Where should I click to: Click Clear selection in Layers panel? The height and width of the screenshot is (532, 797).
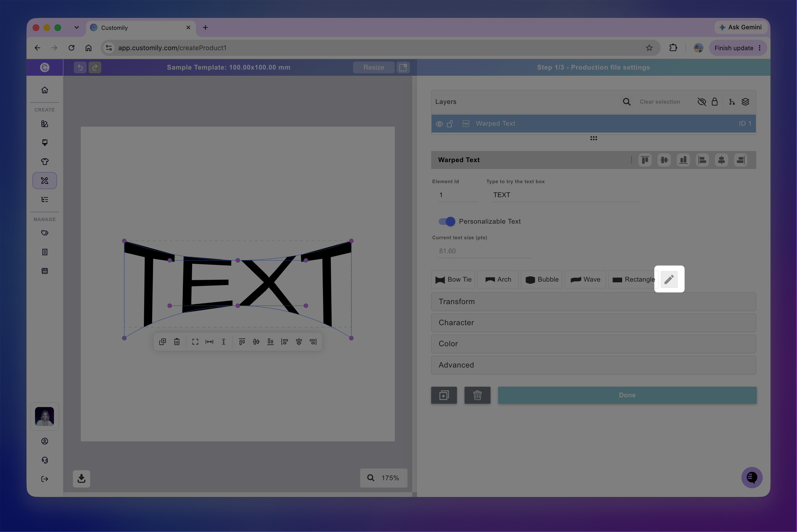tap(660, 102)
